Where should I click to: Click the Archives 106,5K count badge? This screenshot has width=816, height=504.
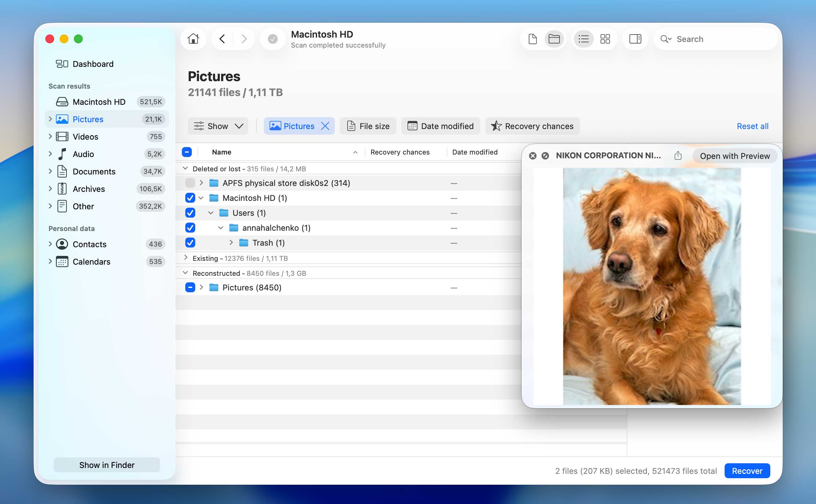(x=150, y=189)
